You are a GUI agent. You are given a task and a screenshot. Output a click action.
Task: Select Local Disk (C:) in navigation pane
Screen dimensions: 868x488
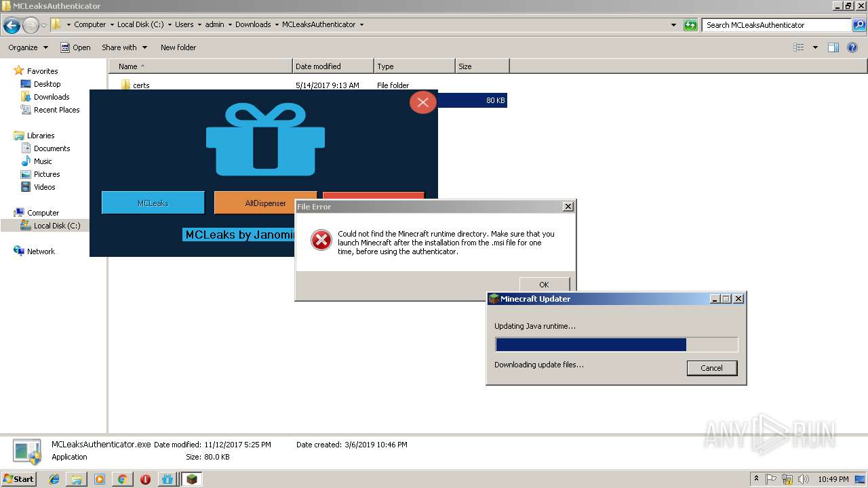pos(56,226)
